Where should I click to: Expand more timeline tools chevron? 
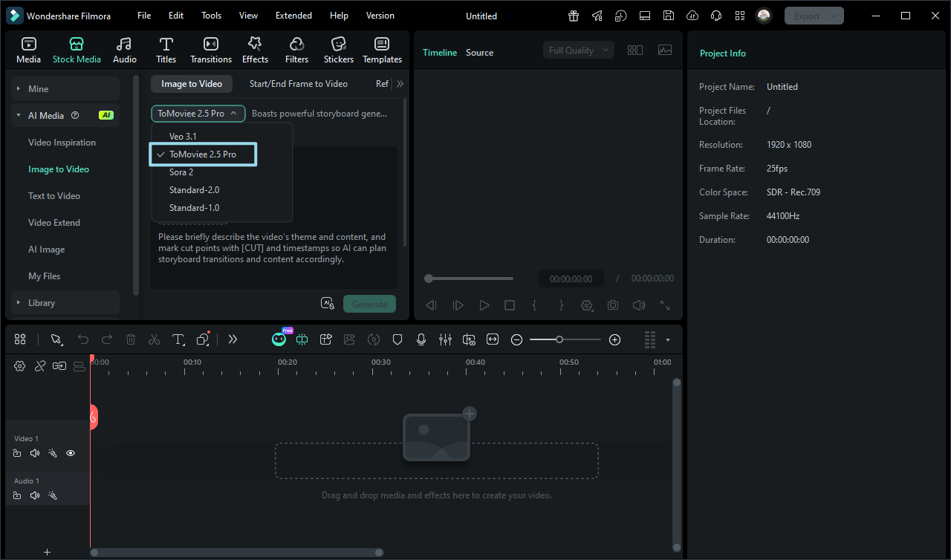tap(233, 339)
